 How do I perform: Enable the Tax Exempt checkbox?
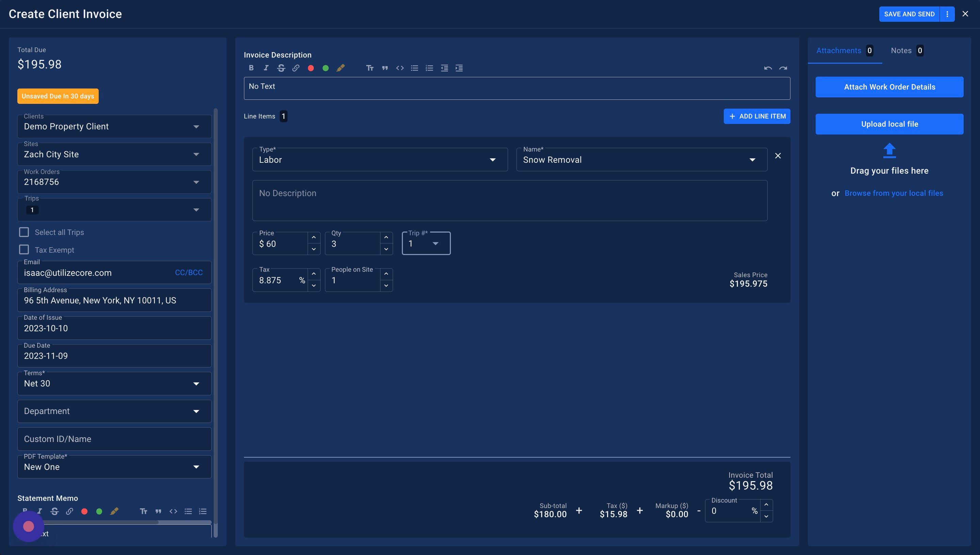point(24,250)
